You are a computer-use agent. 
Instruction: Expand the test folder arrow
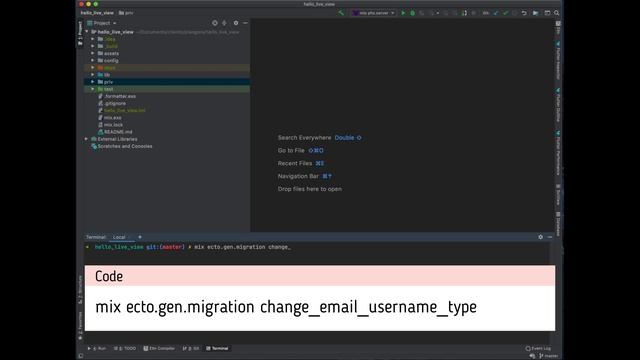(93, 89)
